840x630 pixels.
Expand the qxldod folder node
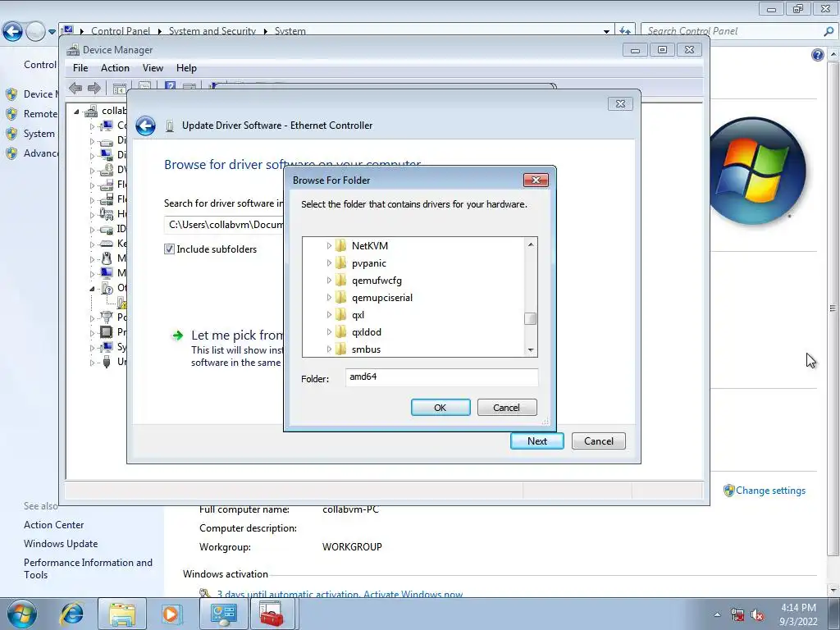pyautogui.click(x=329, y=332)
